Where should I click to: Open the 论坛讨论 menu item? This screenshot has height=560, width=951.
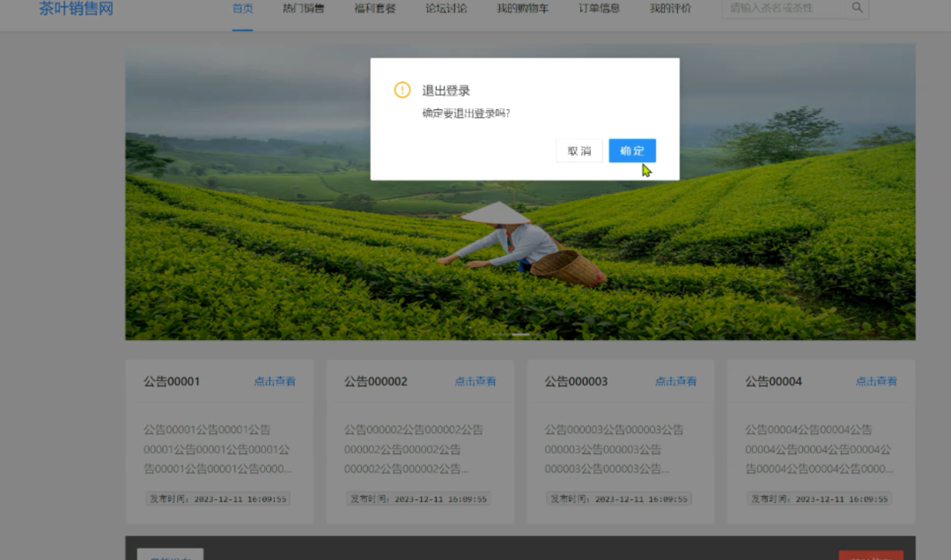pos(446,9)
